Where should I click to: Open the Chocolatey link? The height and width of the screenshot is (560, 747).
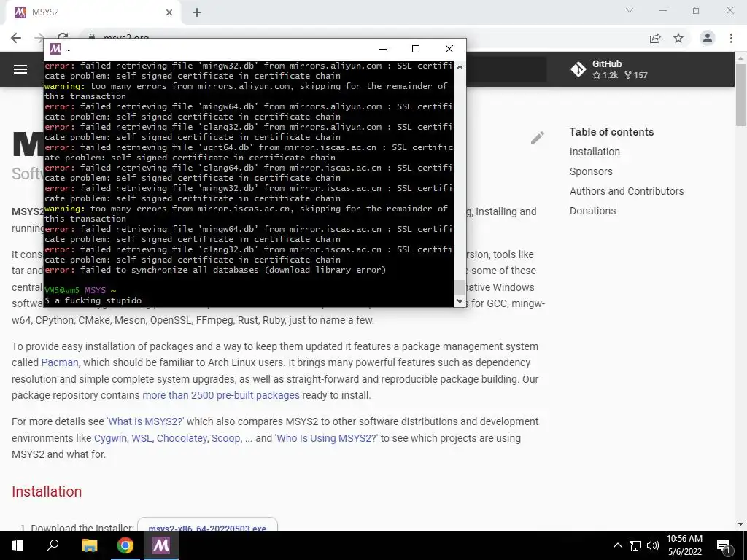[182, 438]
